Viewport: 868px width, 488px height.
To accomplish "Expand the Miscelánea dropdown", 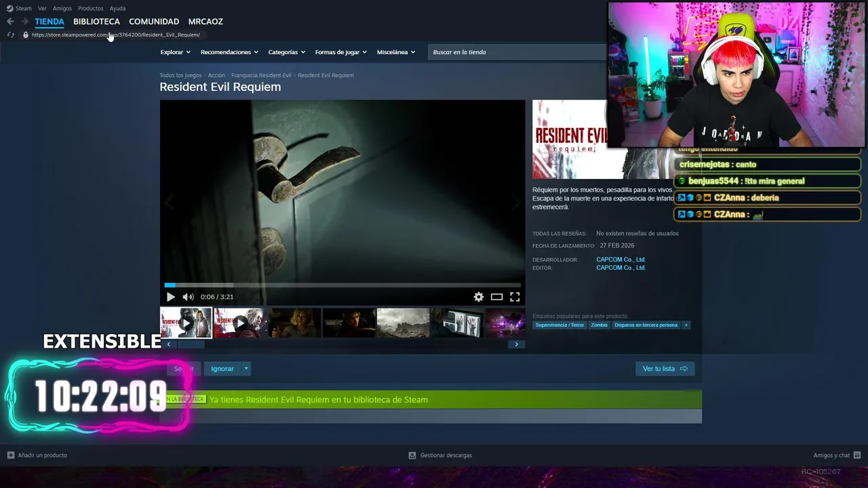I will click(396, 52).
